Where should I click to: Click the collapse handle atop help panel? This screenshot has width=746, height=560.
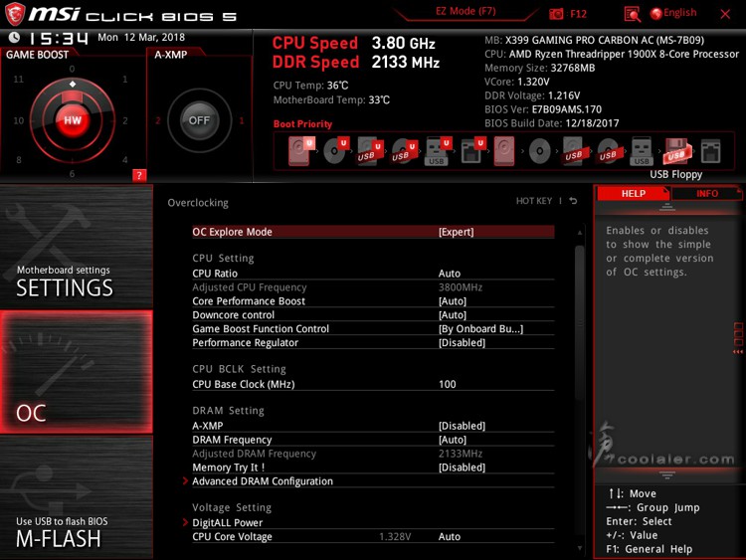[x=667, y=207]
